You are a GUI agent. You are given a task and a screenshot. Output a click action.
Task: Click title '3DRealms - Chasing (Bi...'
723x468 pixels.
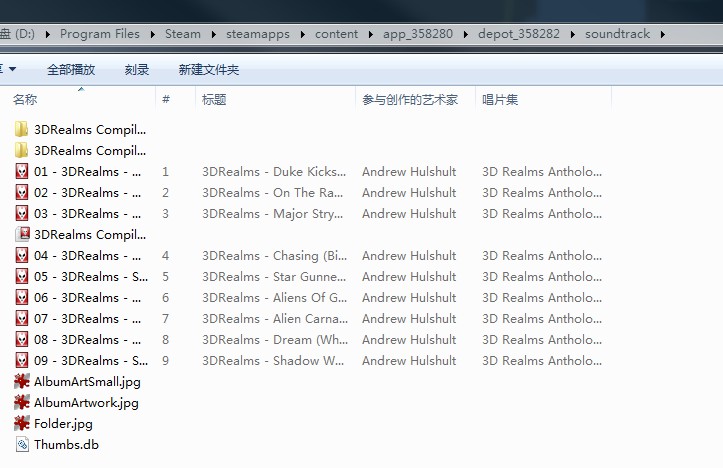click(x=274, y=256)
